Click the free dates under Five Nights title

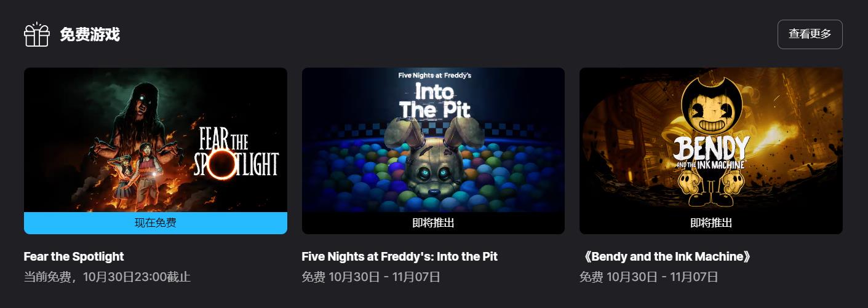[x=371, y=277]
